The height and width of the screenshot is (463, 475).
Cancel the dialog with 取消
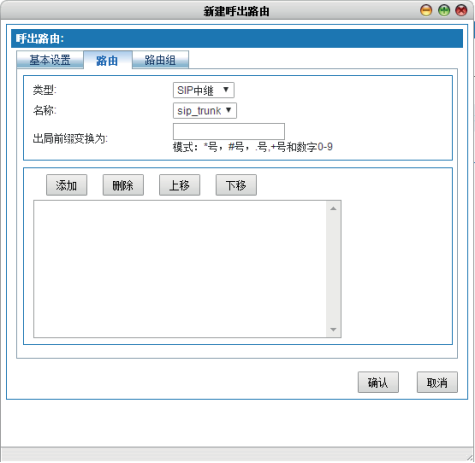pyautogui.click(x=437, y=382)
